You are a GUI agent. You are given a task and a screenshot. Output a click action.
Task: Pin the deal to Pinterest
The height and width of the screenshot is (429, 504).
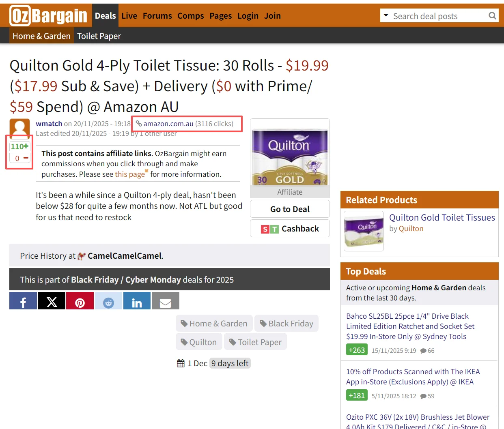point(80,301)
